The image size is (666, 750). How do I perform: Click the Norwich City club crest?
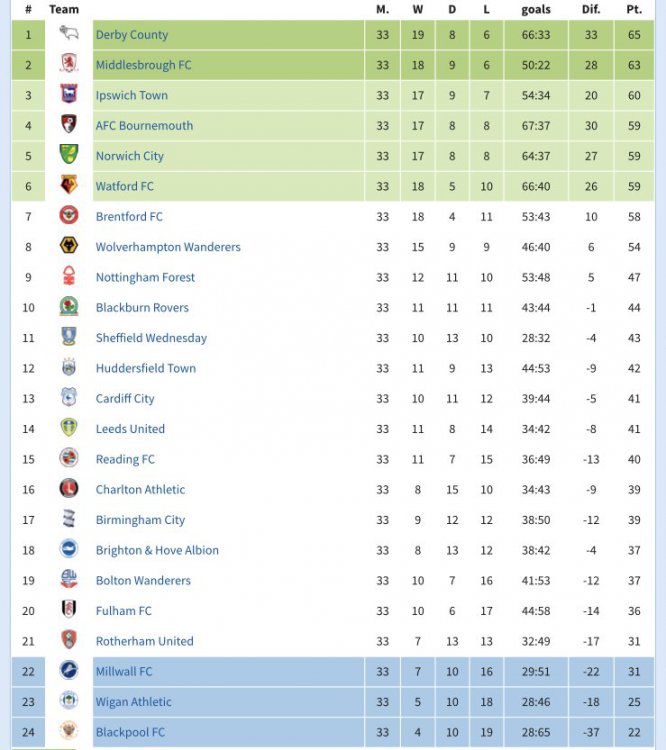tap(68, 155)
